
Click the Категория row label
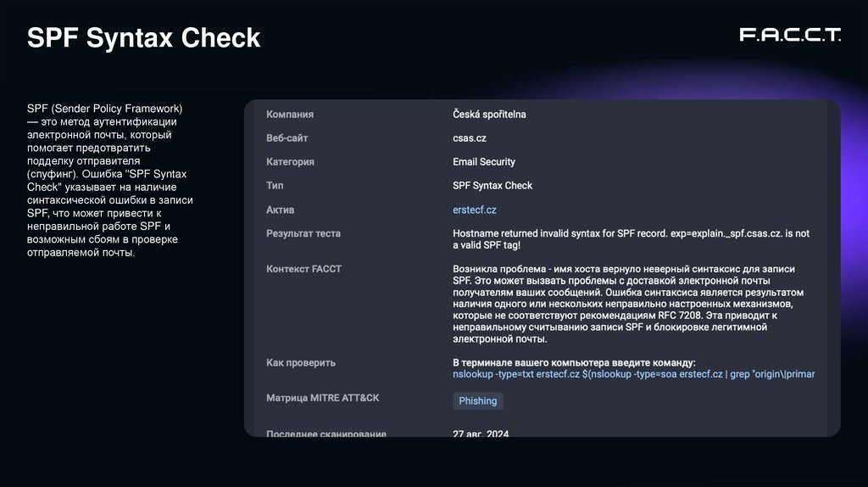pyautogui.click(x=290, y=162)
